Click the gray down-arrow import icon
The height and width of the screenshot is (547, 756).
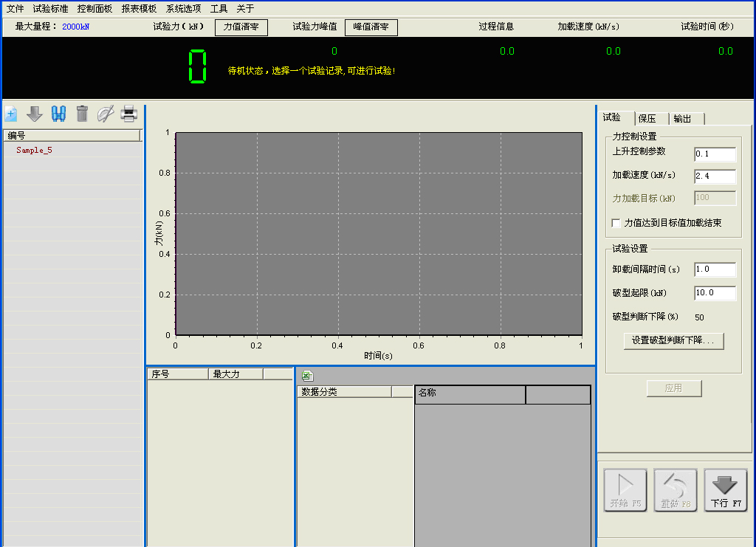pyautogui.click(x=35, y=114)
